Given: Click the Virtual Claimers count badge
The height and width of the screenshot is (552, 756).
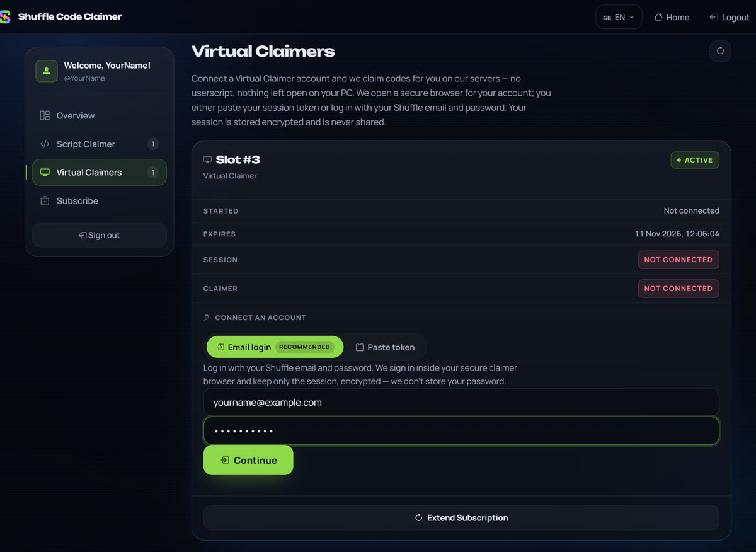Looking at the screenshot, I should pyautogui.click(x=153, y=172).
